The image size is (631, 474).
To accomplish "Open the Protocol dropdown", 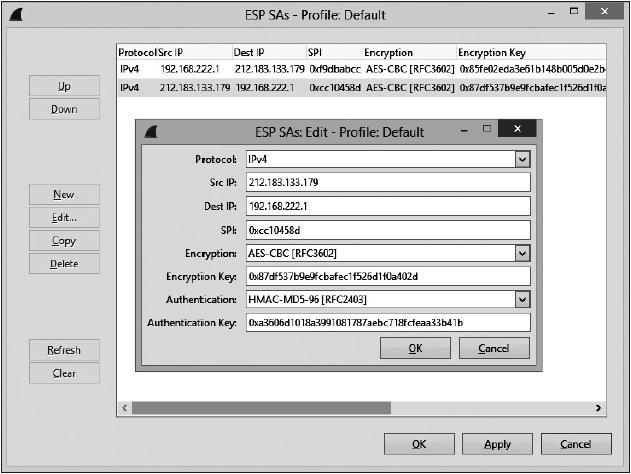I will tap(521, 159).
